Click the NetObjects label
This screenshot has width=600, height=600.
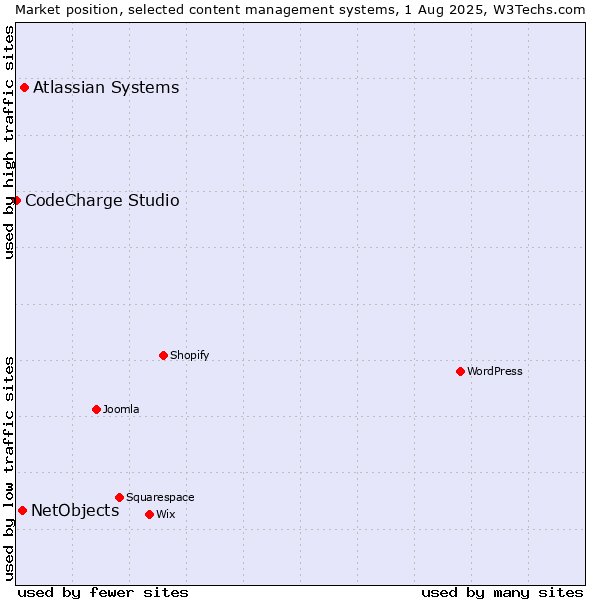click(x=75, y=510)
